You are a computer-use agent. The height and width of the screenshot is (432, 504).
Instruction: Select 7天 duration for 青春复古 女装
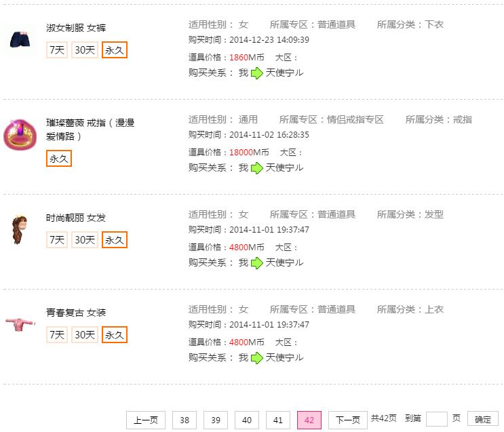(x=57, y=334)
